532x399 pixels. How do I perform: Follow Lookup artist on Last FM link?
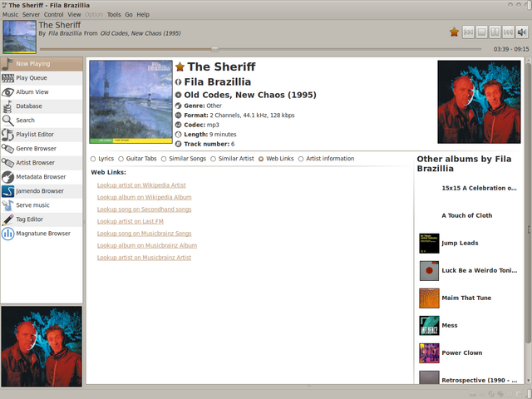[x=131, y=222]
